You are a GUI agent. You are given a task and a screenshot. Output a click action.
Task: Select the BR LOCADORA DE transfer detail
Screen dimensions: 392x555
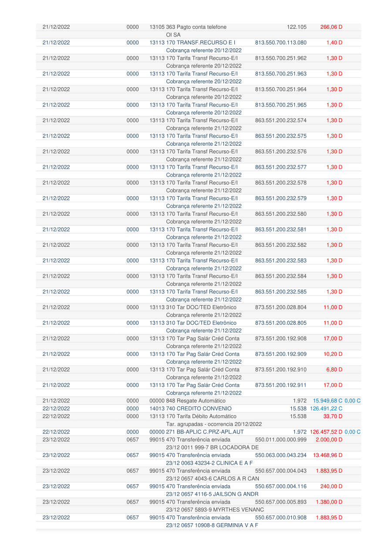tap(212, 447)
